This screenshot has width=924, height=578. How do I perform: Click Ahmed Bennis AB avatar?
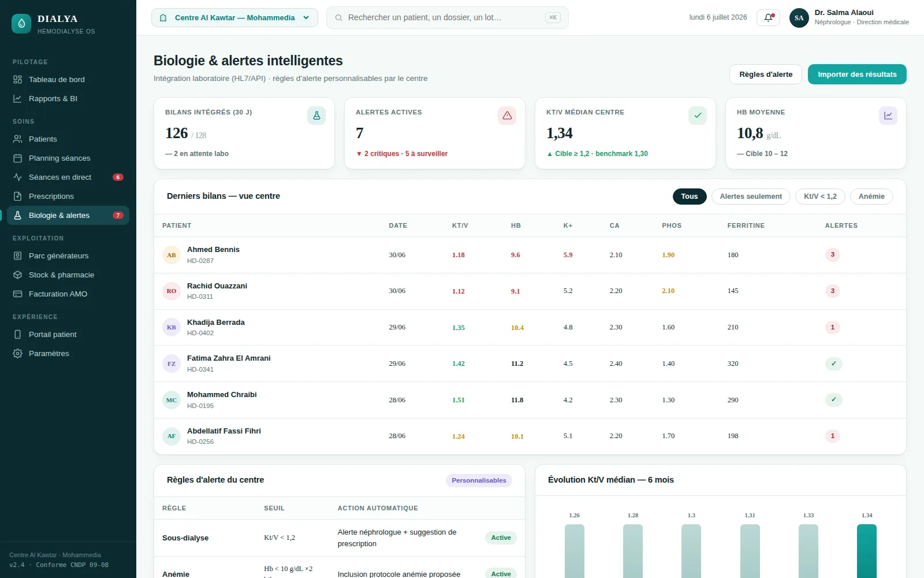[x=172, y=255]
